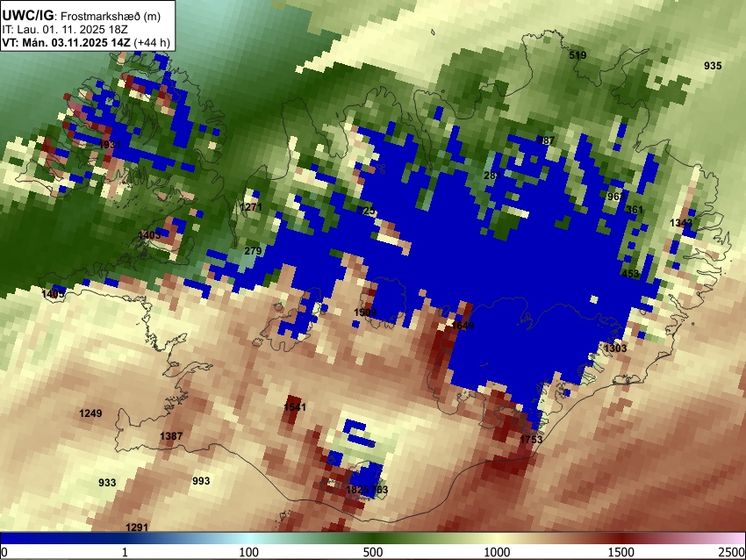Click the 1500 tick on the color scale

click(621, 552)
